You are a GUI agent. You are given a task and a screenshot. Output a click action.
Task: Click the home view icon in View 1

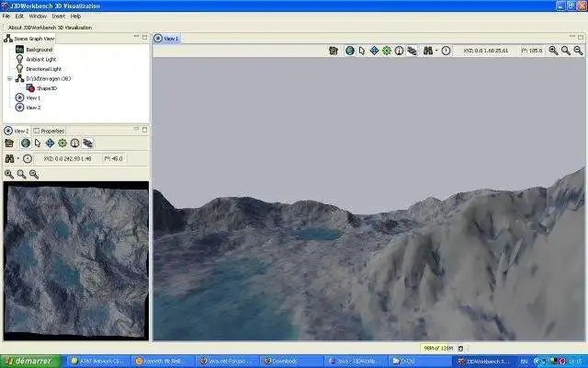pyautogui.click(x=334, y=51)
